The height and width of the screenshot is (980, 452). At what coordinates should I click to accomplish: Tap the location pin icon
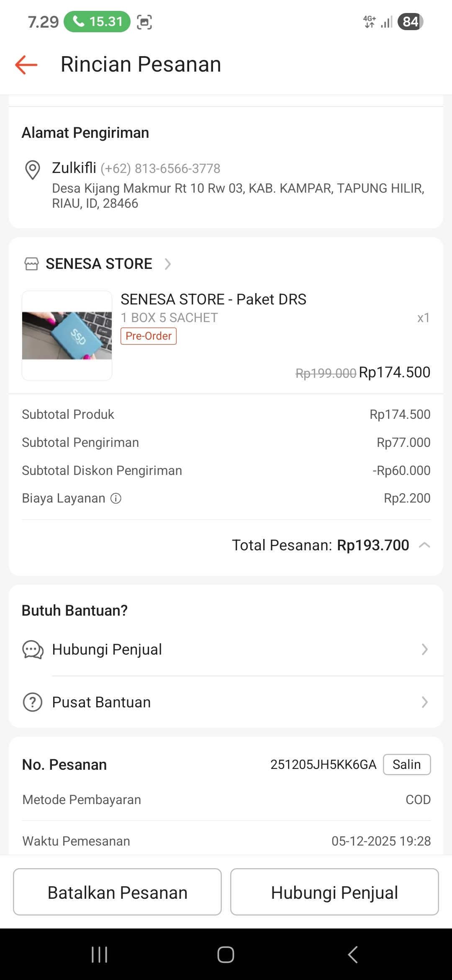tap(33, 170)
